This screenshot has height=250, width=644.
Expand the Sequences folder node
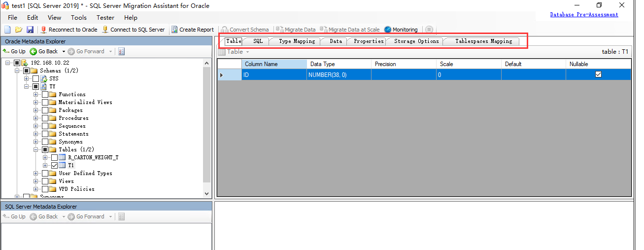tap(35, 126)
